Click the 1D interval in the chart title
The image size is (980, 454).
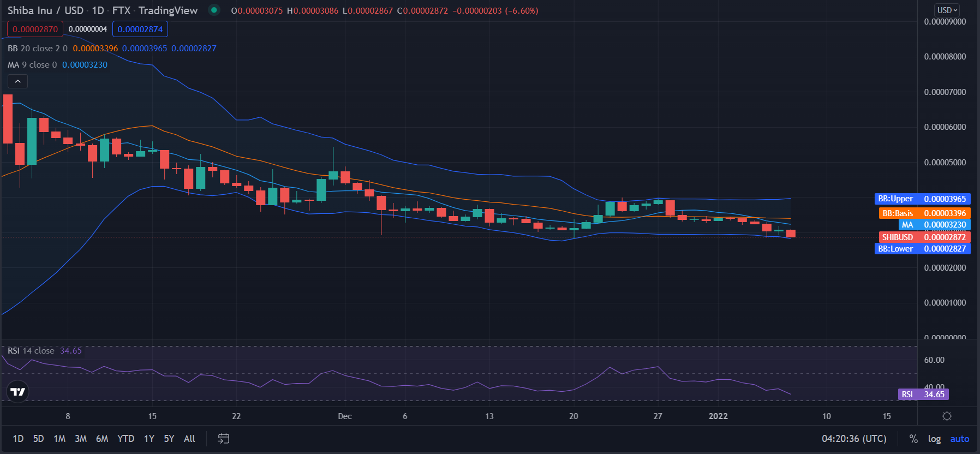(98, 10)
